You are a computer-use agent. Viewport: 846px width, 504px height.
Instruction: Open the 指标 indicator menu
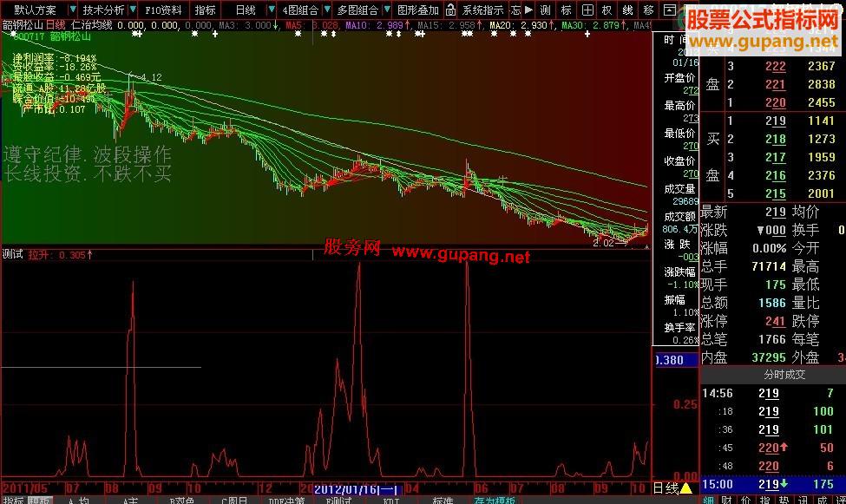click(205, 10)
